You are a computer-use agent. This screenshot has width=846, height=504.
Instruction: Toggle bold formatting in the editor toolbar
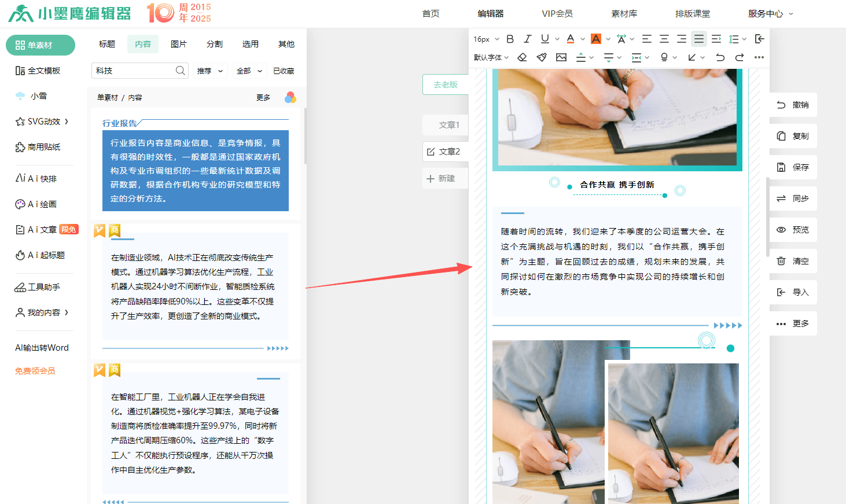[x=510, y=39]
